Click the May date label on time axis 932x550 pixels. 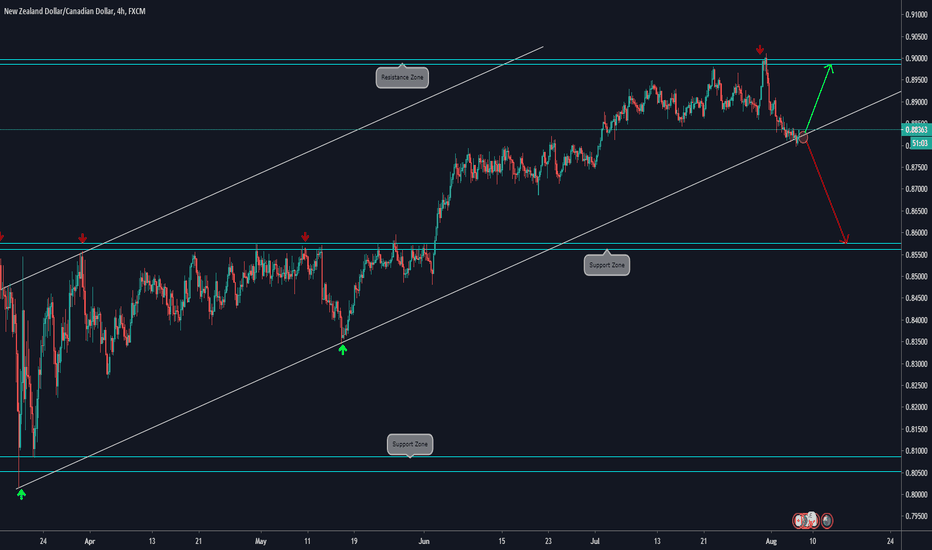pyautogui.click(x=260, y=541)
